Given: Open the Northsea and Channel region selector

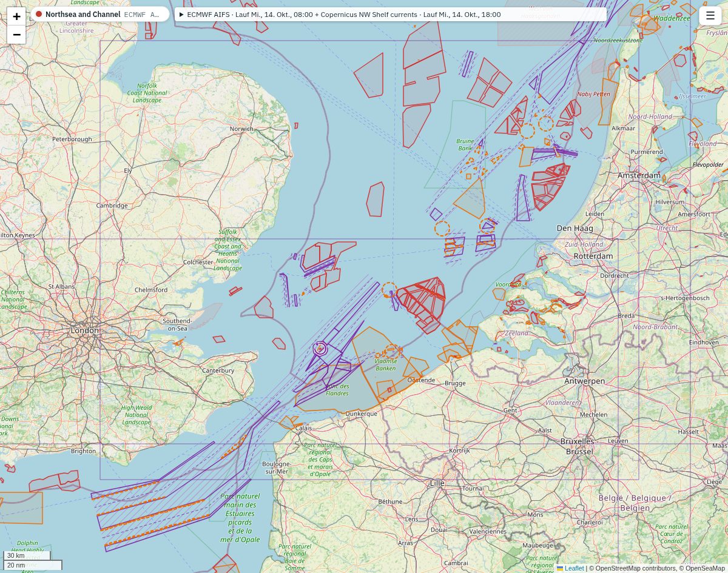Looking at the screenshot, I should 100,14.
